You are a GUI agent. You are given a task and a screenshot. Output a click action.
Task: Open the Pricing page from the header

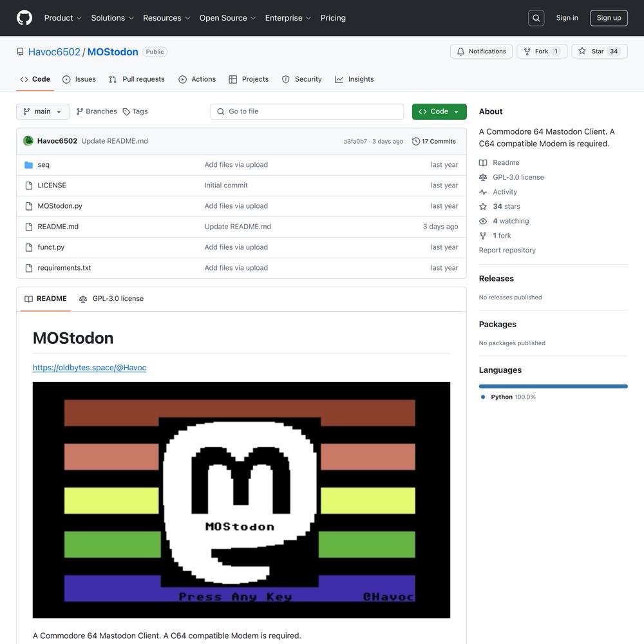coord(333,18)
